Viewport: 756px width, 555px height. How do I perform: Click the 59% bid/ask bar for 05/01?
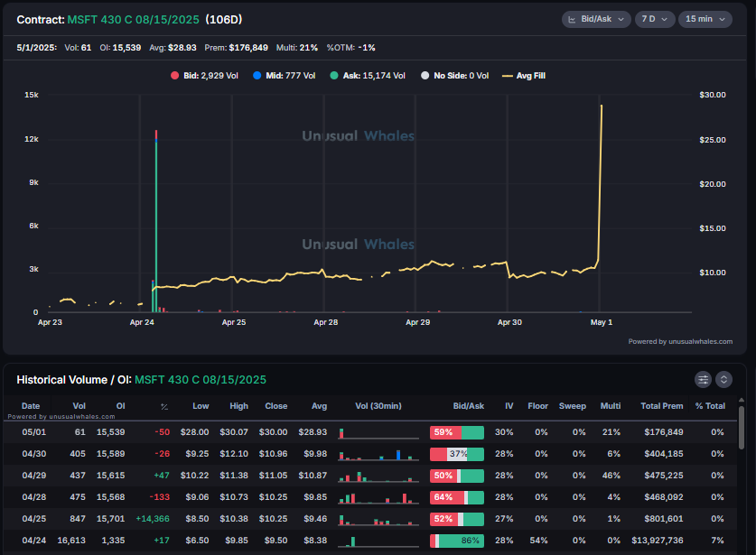[x=457, y=432]
